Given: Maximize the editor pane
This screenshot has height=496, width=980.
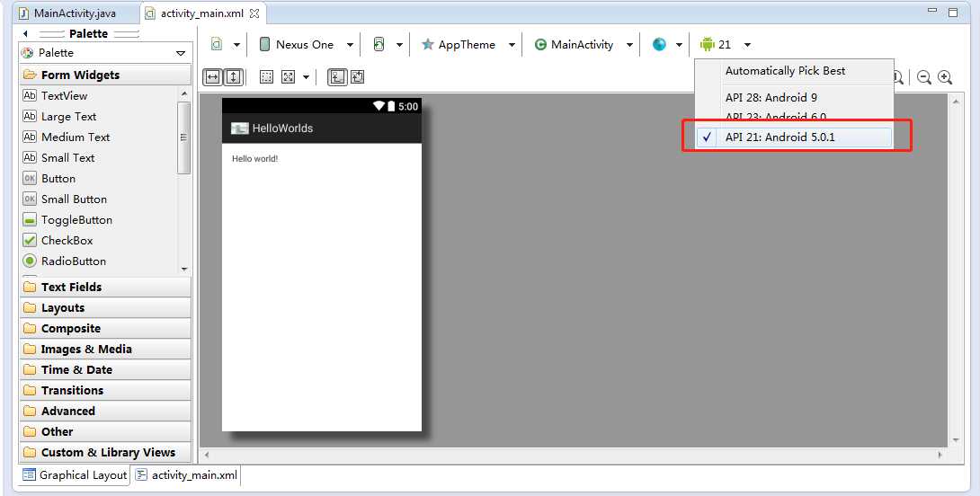Looking at the screenshot, I should pos(953,12).
